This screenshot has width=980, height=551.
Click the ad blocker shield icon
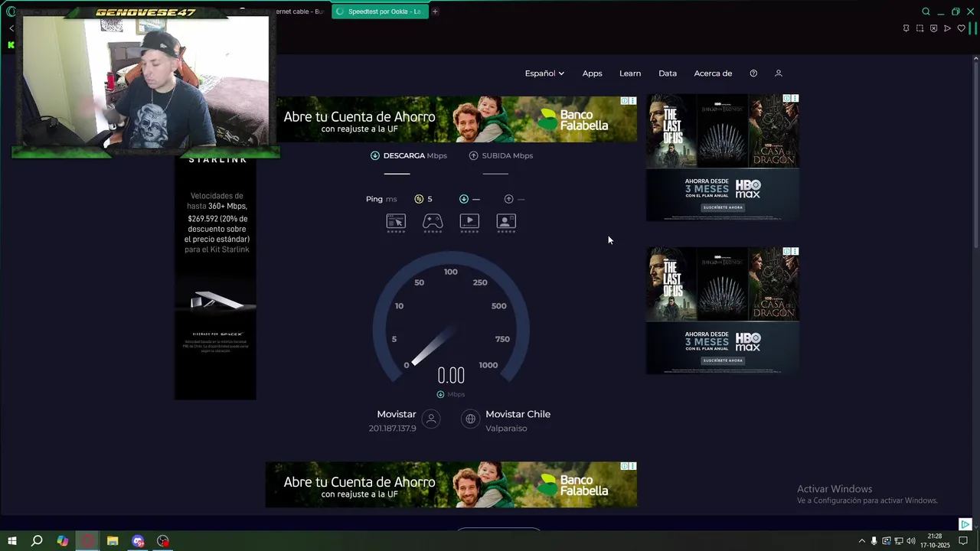[933, 28]
